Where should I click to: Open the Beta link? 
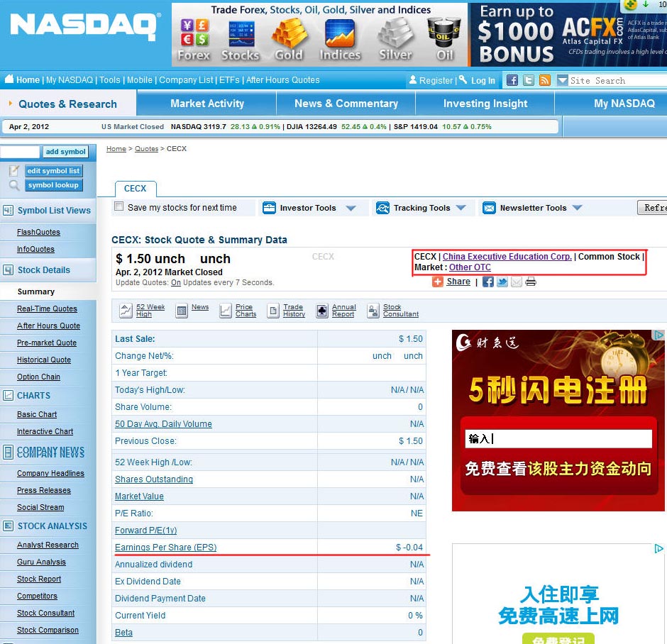123,633
